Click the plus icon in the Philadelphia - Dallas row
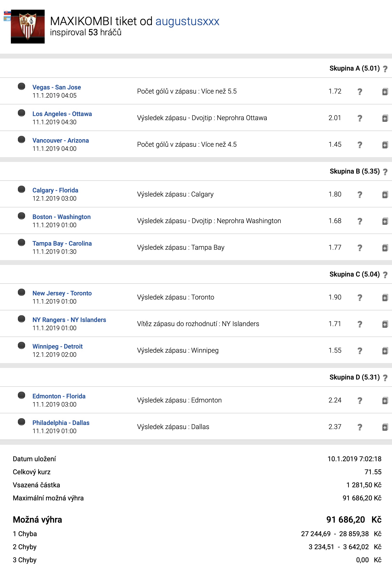Image resolution: width=392 pixels, height=570 pixels. tap(385, 427)
